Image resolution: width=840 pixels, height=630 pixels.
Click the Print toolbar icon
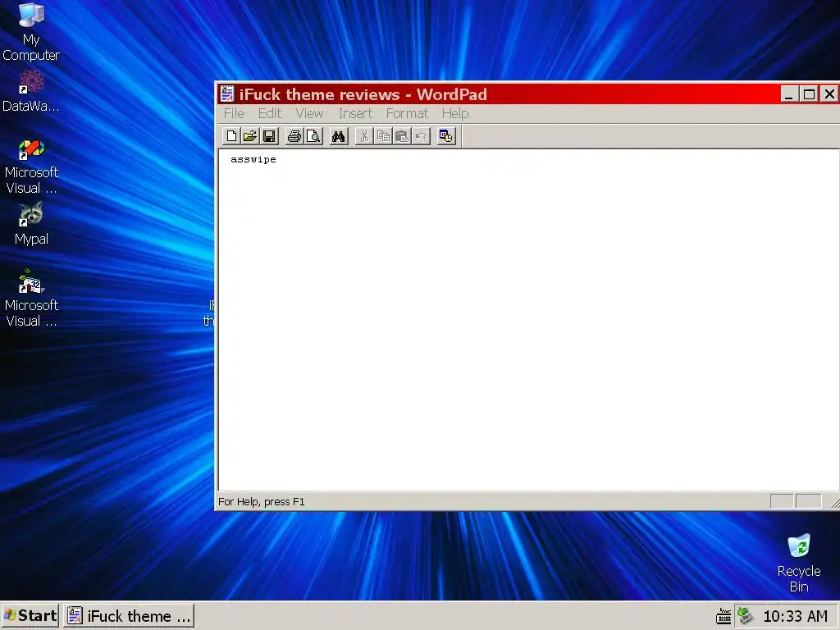pos(294,136)
